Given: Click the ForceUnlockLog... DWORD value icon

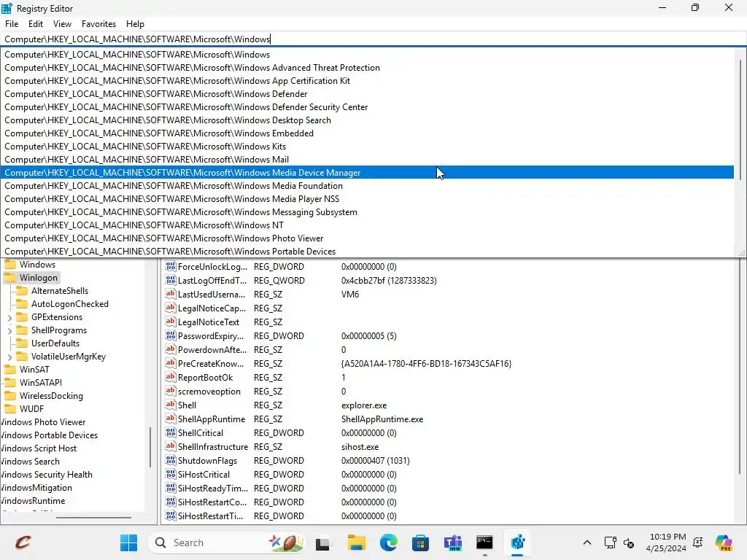Looking at the screenshot, I should pyautogui.click(x=171, y=267).
